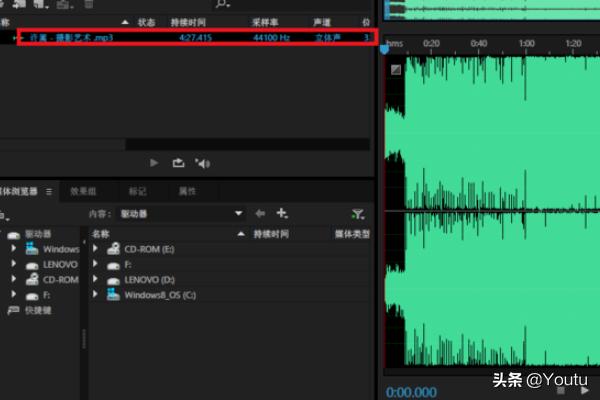Open the file type filter funnel icon
This screenshot has width=600, height=400.
(x=358, y=214)
